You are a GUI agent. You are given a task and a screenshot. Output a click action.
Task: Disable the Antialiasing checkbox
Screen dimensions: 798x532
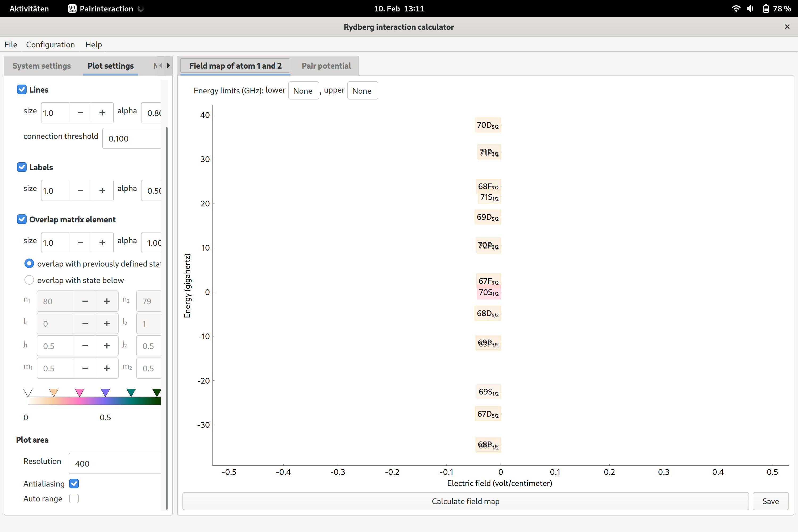(74, 484)
